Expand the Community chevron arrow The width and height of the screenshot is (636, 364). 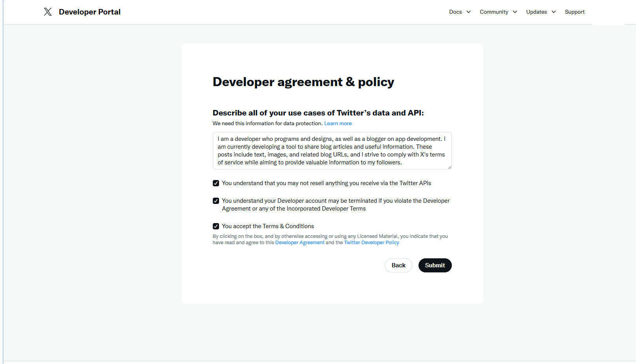[515, 12]
